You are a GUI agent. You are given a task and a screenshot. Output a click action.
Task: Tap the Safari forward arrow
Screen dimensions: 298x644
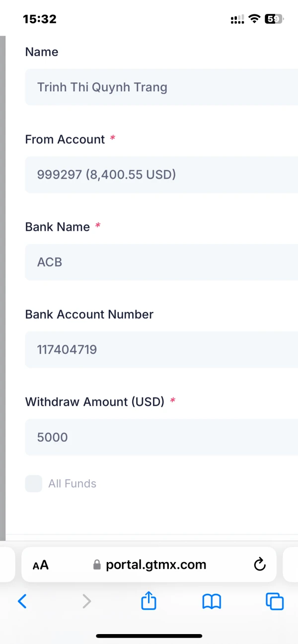tap(86, 601)
